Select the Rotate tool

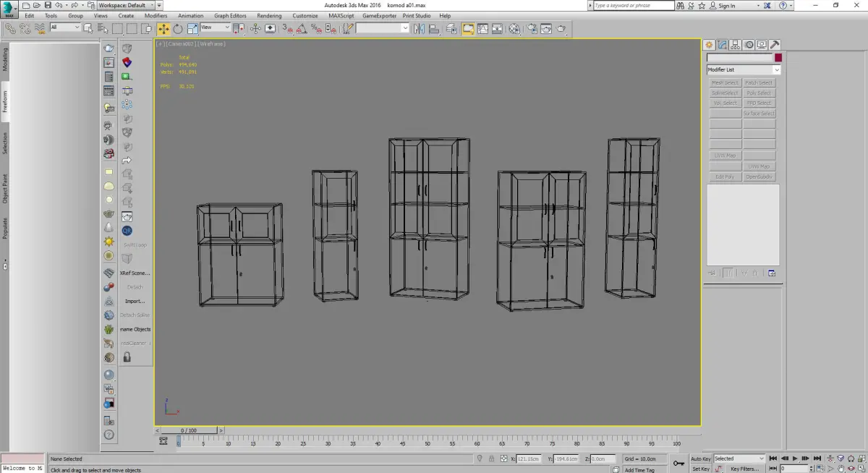click(178, 28)
